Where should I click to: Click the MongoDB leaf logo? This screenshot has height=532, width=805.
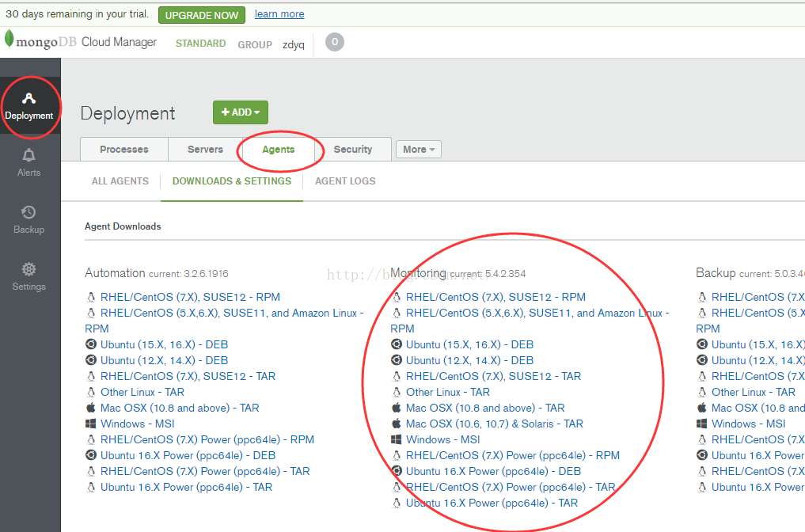click(9, 39)
